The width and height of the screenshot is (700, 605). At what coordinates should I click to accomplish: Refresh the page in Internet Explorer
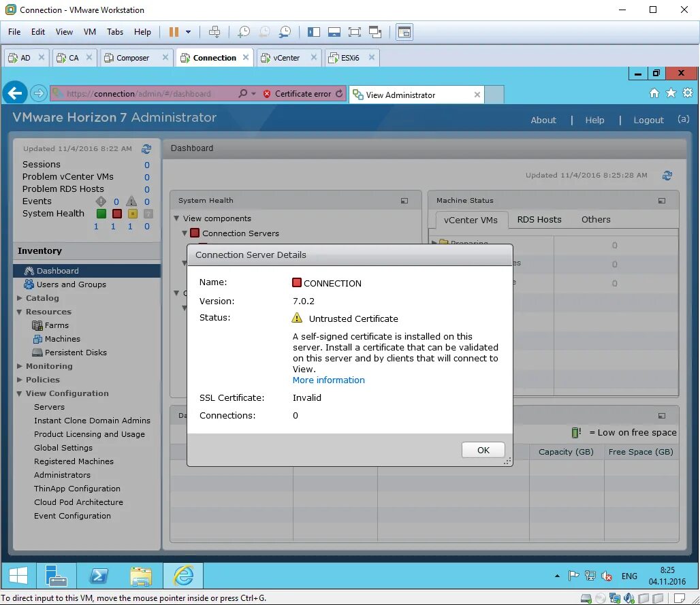click(339, 93)
